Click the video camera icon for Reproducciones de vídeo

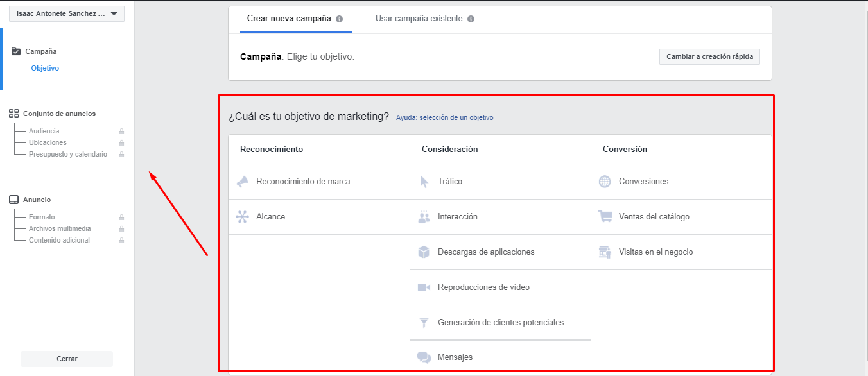[x=424, y=287]
